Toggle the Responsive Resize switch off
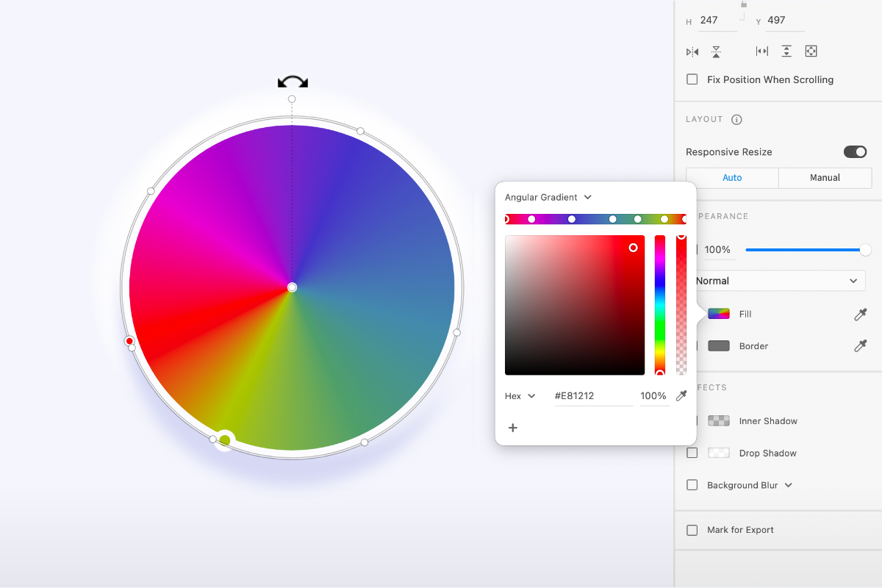This screenshot has height=588, width=882. click(855, 151)
